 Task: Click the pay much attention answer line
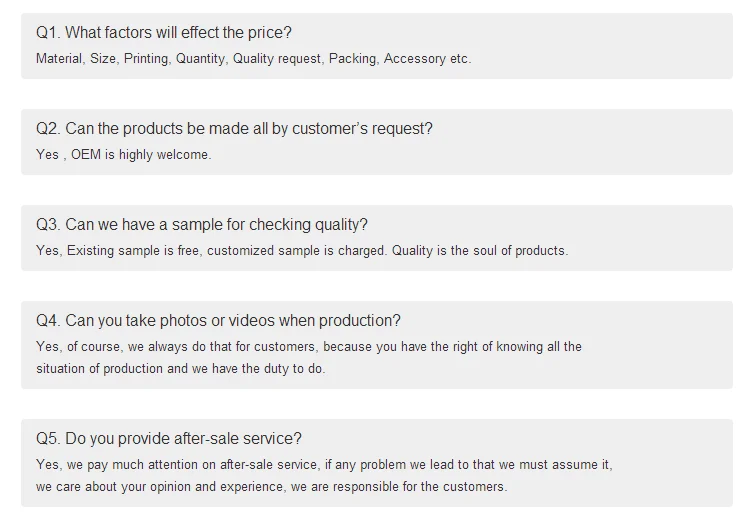point(323,465)
